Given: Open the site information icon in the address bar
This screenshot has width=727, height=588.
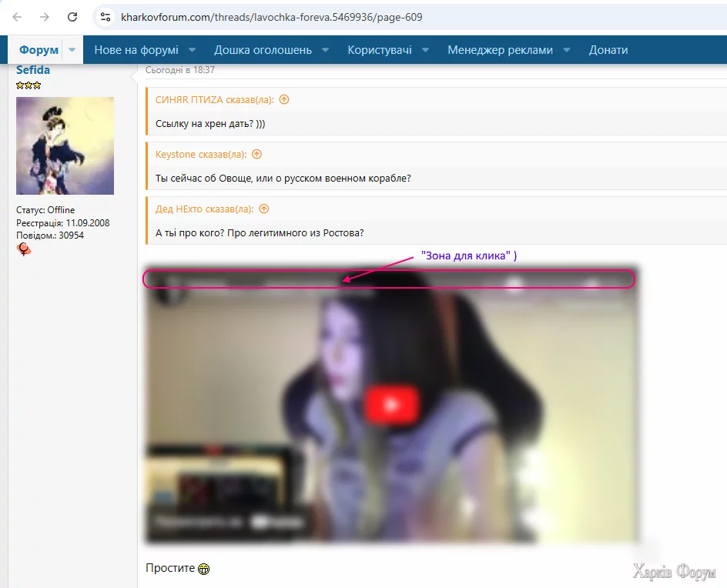Looking at the screenshot, I should click(x=105, y=16).
